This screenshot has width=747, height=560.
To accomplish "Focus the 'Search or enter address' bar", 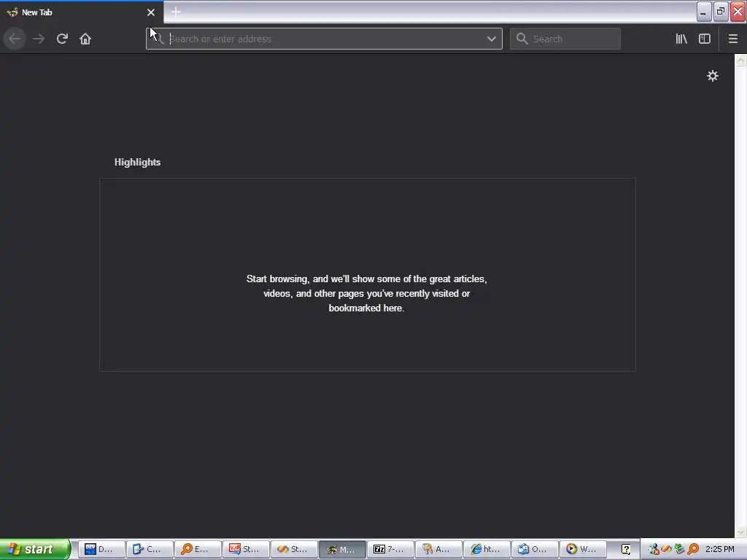I will click(324, 39).
